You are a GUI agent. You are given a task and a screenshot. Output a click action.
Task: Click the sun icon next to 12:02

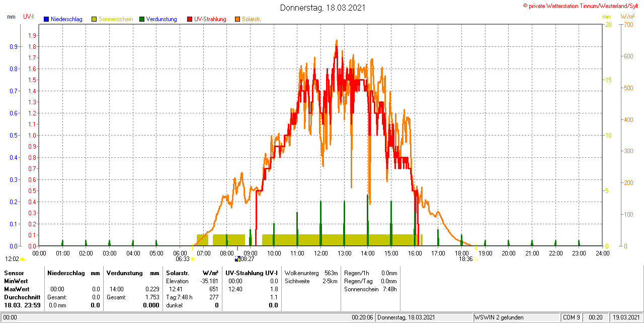(22, 259)
